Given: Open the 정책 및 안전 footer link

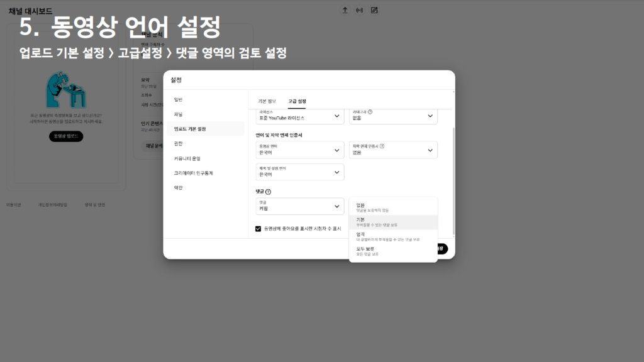Looking at the screenshot, I should pos(94,205).
